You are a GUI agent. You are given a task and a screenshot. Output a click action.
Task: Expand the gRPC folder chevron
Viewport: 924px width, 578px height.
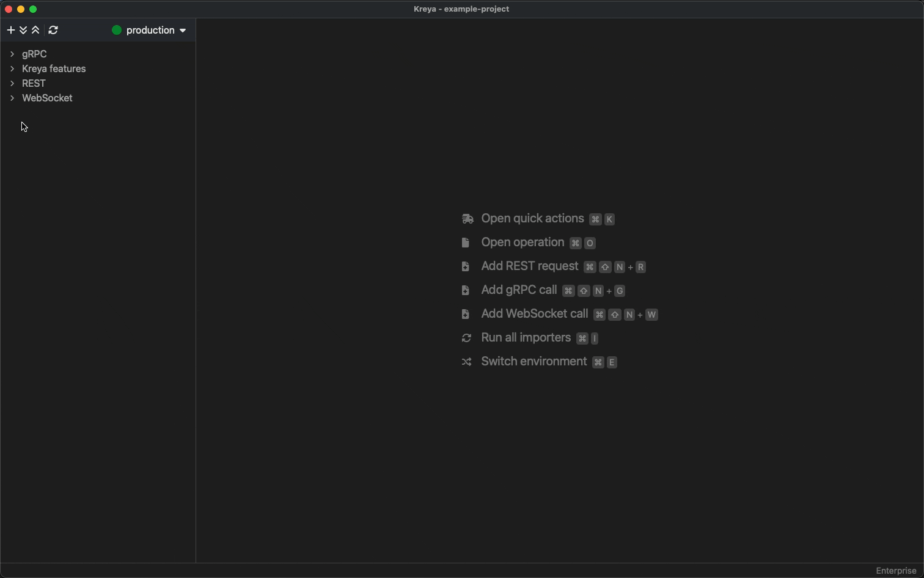[x=12, y=54]
